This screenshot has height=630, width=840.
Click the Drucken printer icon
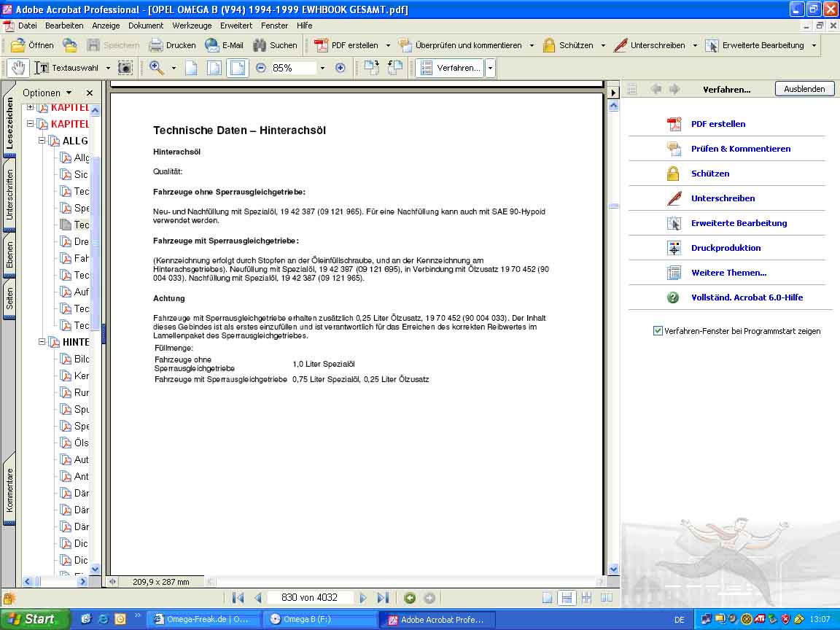[x=156, y=45]
